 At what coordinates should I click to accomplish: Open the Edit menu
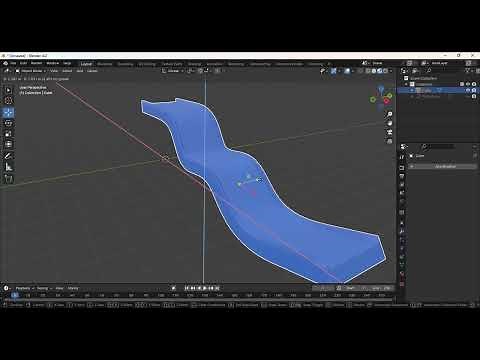(23, 63)
